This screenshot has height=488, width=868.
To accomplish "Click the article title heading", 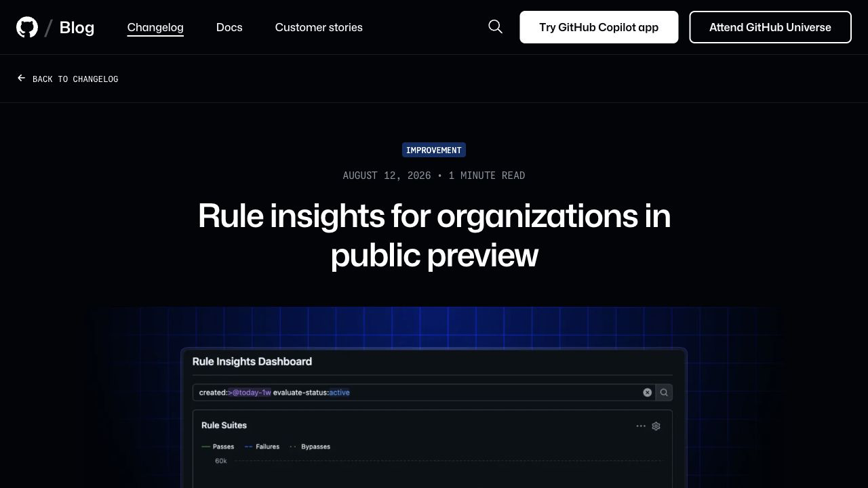I will click(434, 236).
